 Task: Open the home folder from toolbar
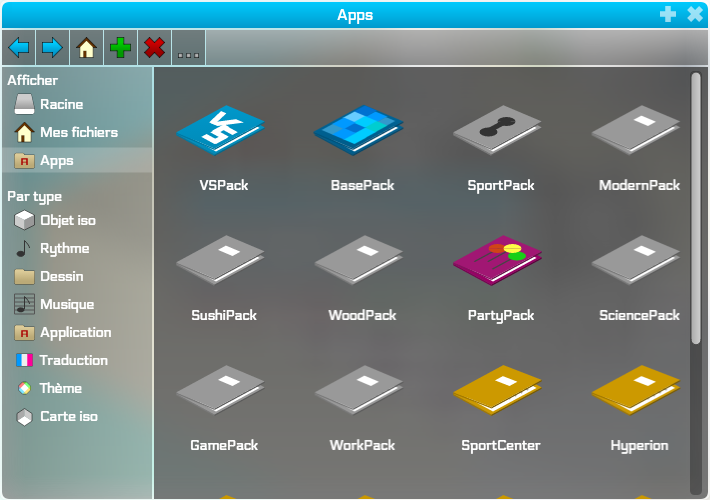[x=86, y=48]
